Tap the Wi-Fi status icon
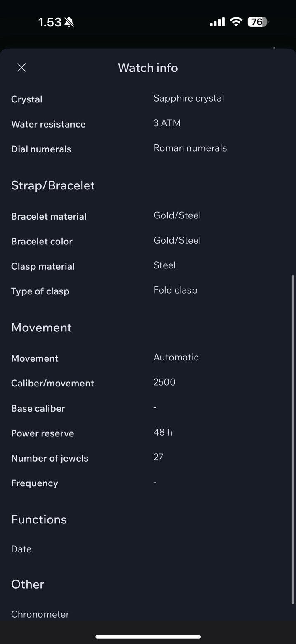The width and height of the screenshot is (296, 644). coord(236,22)
